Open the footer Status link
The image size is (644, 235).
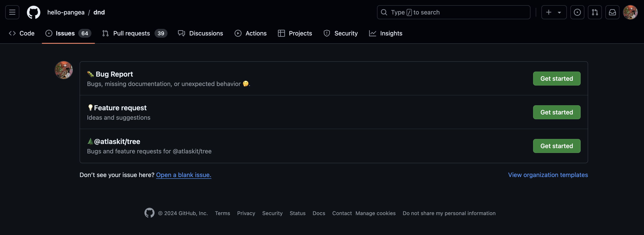click(x=297, y=213)
